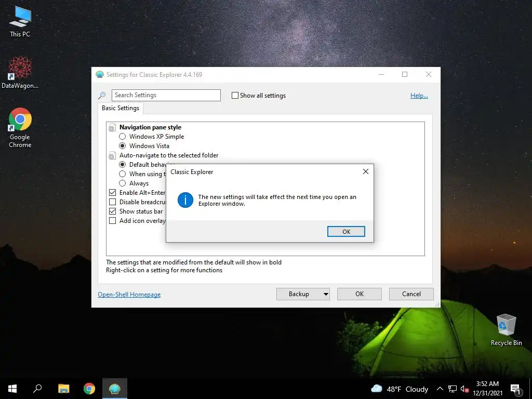Open the Recycle Bin icon
Screen dimensions: 532x399
coord(506,330)
